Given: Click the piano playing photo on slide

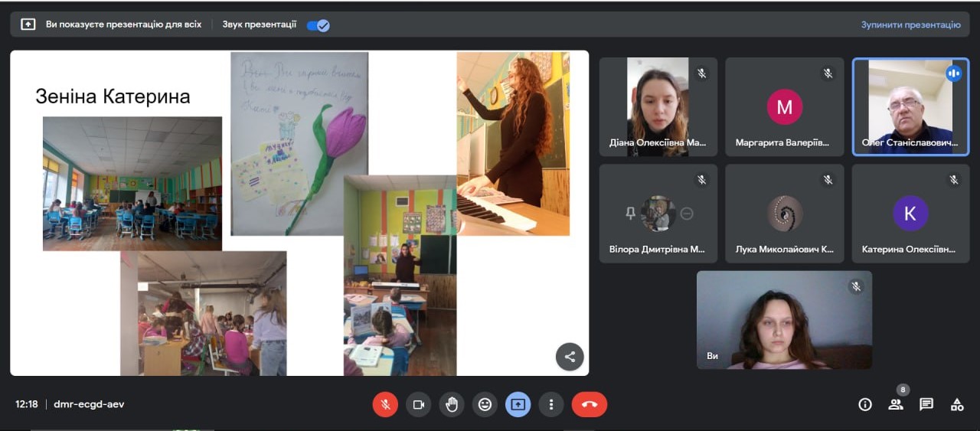Looking at the screenshot, I should 513,143.
